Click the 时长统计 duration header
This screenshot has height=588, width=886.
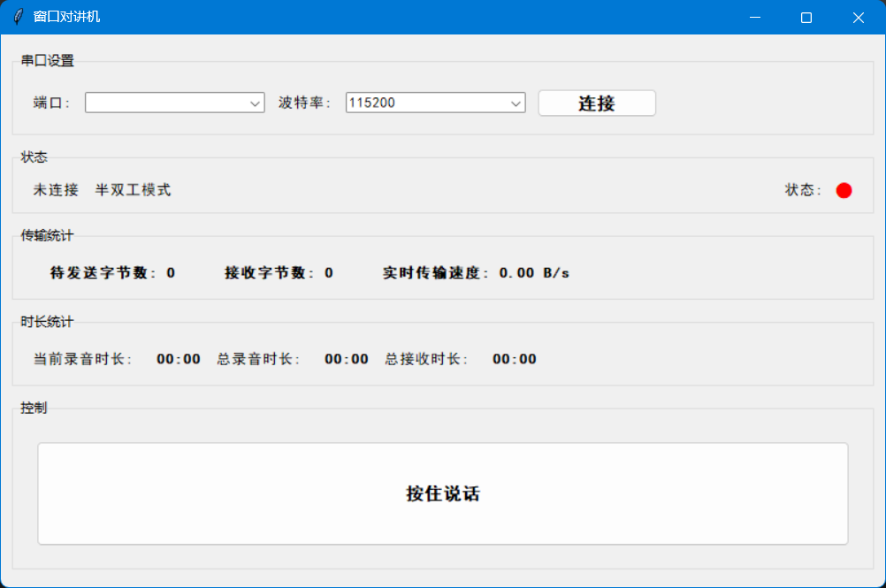click(46, 322)
